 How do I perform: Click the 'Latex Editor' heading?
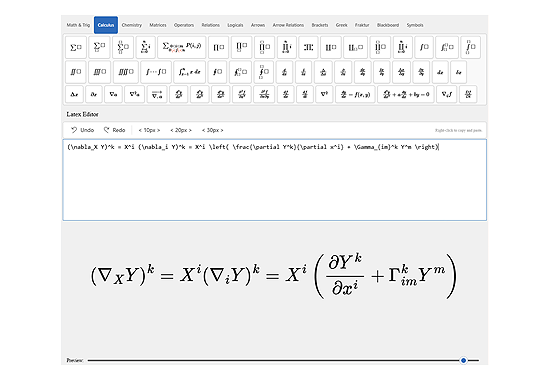point(82,114)
